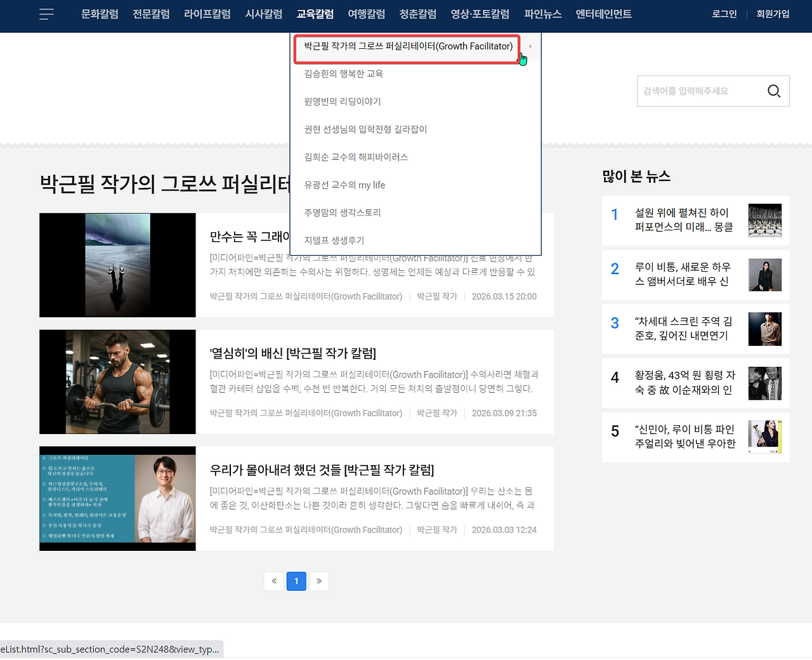The width and height of the screenshot is (812, 660).
Task: Open 청춘칼럼 menu
Action: tap(418, 14)
